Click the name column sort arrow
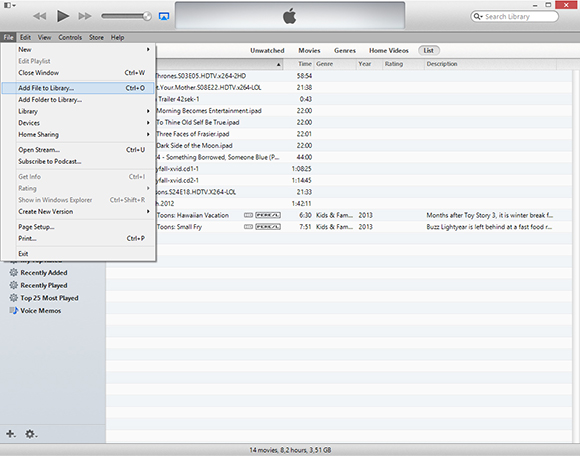 point(279,64)
